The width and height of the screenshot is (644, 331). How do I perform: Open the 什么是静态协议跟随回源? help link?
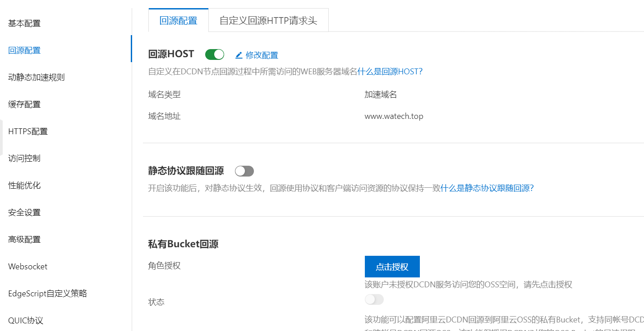[x=487, y=188]
